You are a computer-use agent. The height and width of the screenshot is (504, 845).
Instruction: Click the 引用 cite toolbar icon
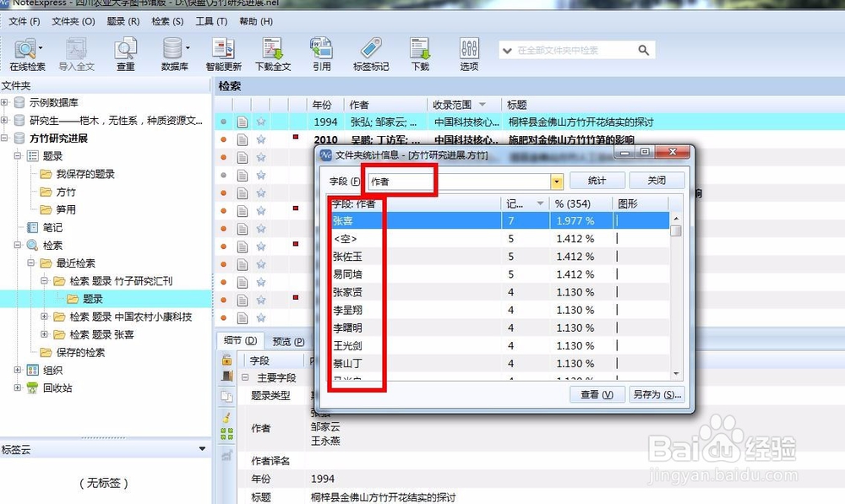(322, 54)
